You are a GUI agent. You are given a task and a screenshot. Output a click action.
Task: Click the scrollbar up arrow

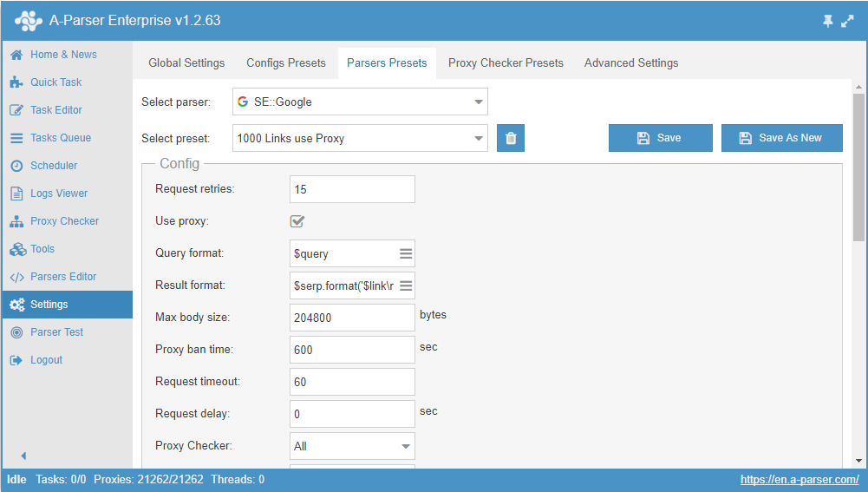[x=858, y=87]
